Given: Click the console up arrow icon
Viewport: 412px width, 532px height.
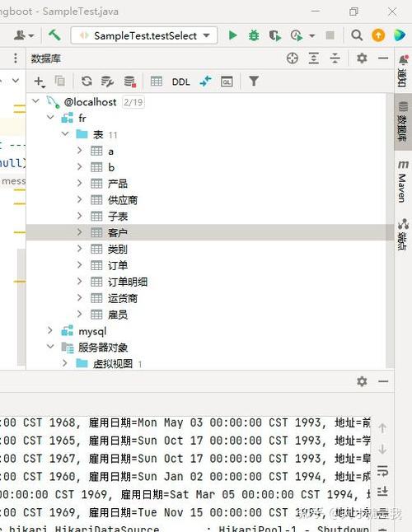Looking at the screenshot, I should tap(382, 428).
